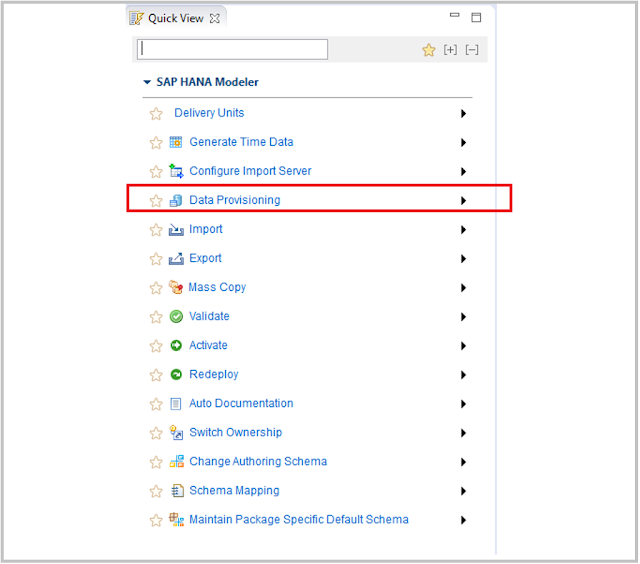Expand the arrow for Auto Documentation
Screen dimensions: 640x564
point(463,404)
